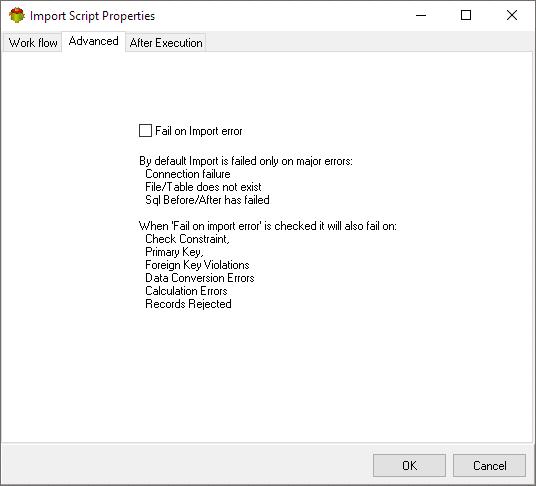The height and width of the screenshot is (486, 536).
Task: Maximize the Import Script Properties dialog
Action: coord(466,15)
